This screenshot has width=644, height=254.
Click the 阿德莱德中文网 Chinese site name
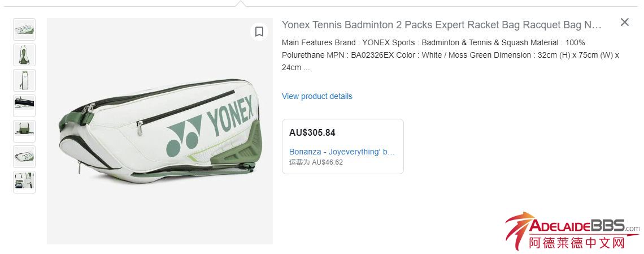coord(577,243)
